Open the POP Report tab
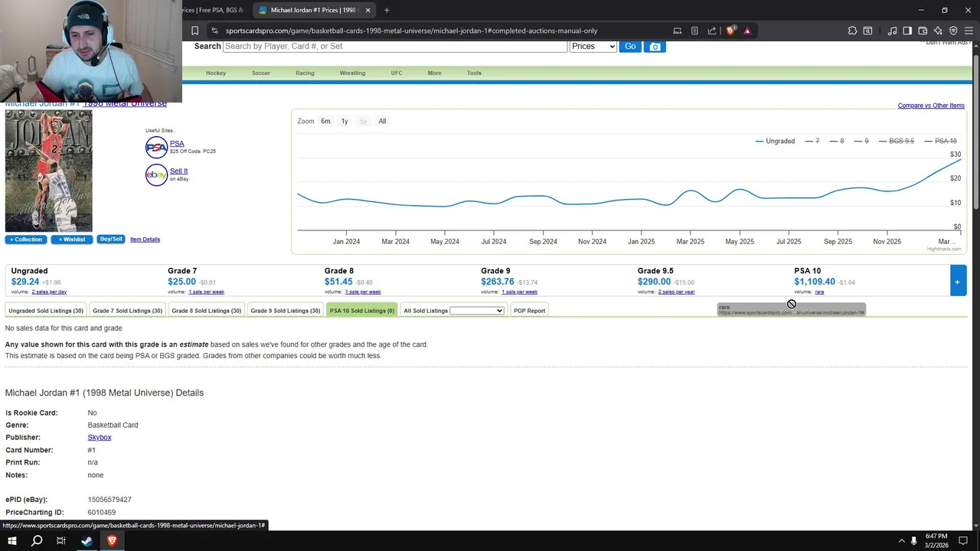Screen dimensions: 980x551 coord(530,311)
